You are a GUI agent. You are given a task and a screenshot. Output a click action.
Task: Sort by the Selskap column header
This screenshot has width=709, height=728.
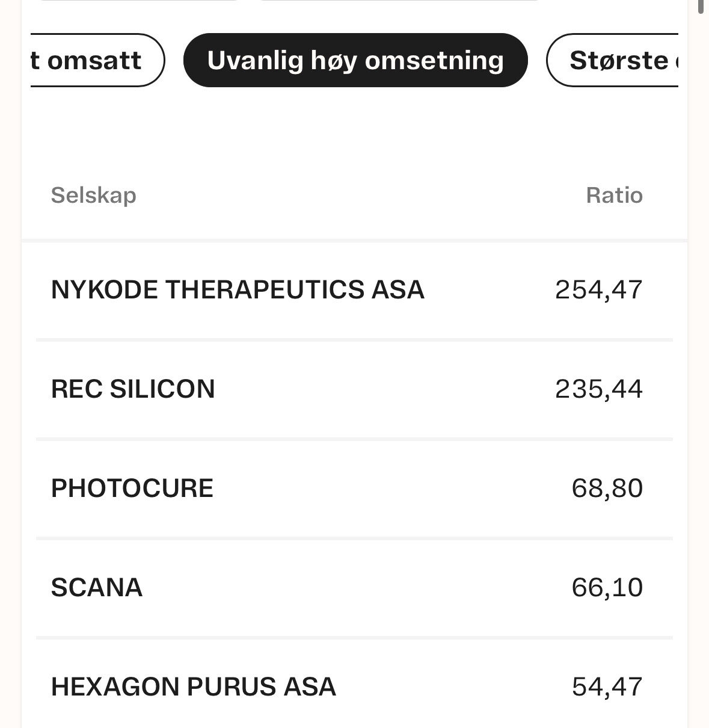point(94,196)
